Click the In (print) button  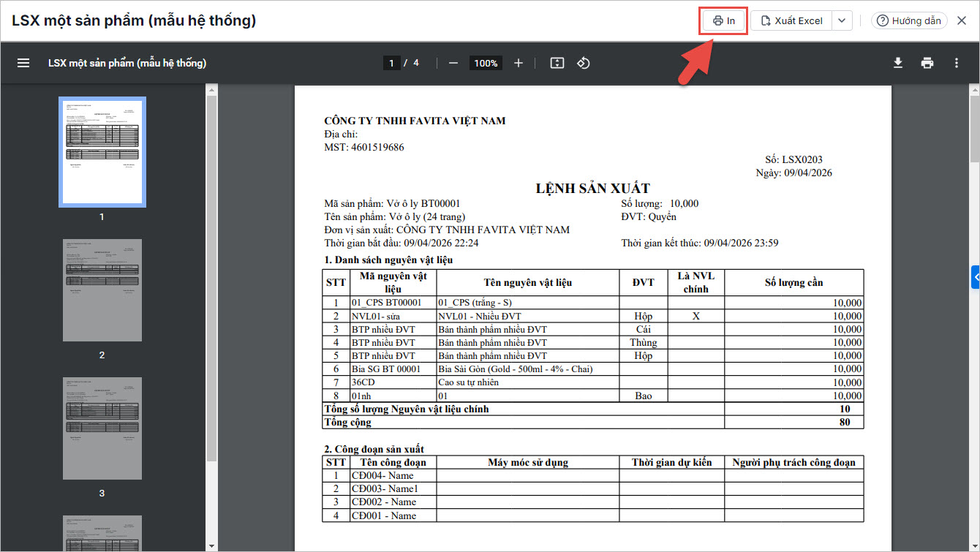coord(724,20)
